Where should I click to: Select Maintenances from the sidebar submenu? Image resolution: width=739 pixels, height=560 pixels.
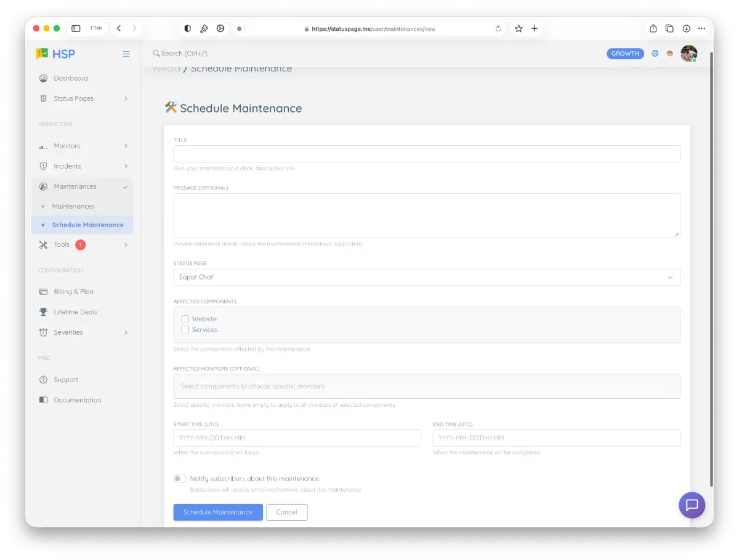72,206
